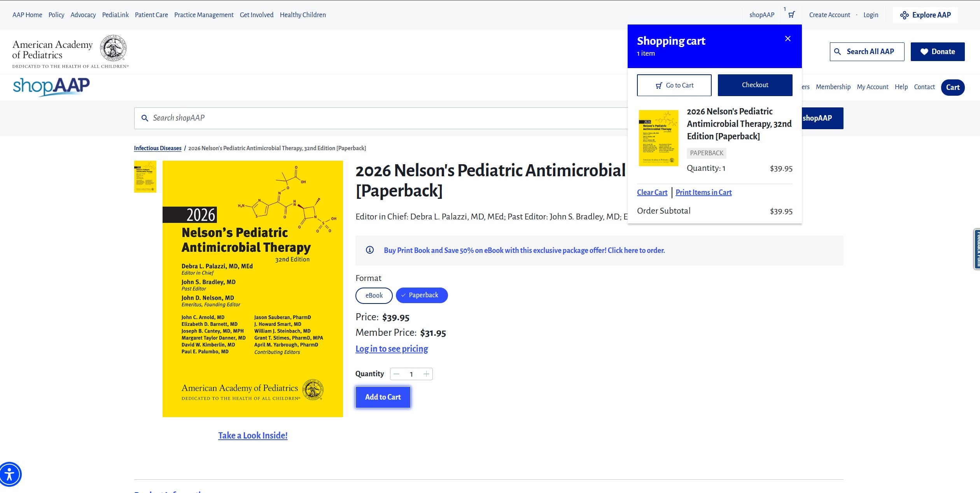Open the Contact nav item
This screenshot has height=493, width=980.
[x=924, y=87]
